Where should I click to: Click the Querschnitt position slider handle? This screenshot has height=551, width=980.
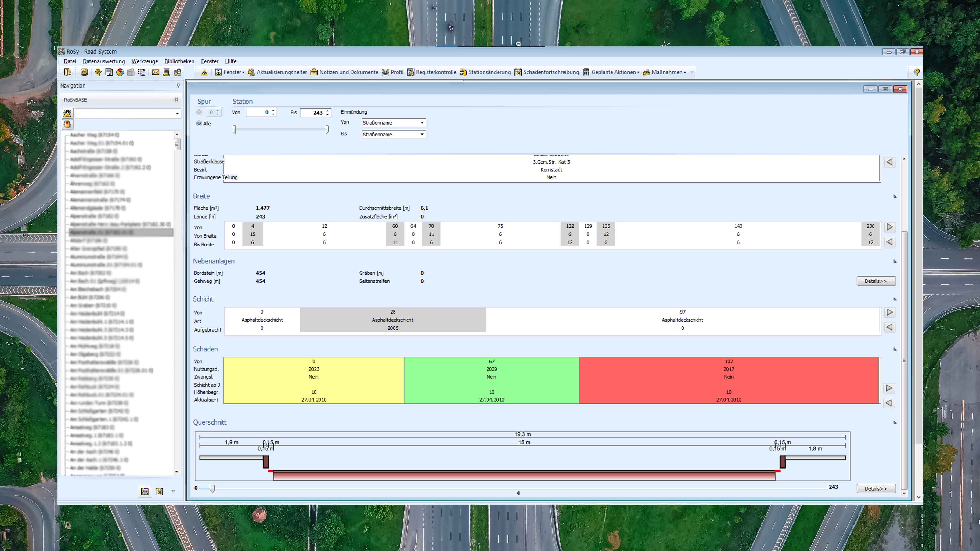click(212, 489)
